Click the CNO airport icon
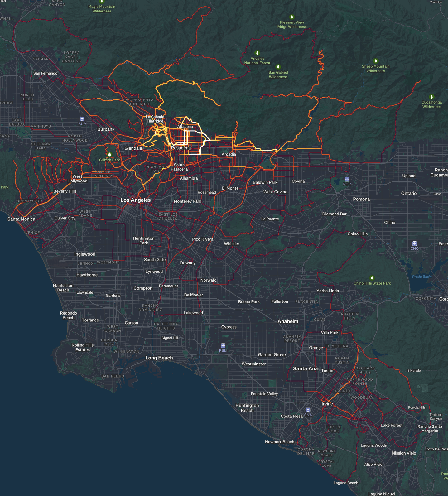The height and width of the screenshot is (496, 448). pyautogui.click(x=414, y=243)
